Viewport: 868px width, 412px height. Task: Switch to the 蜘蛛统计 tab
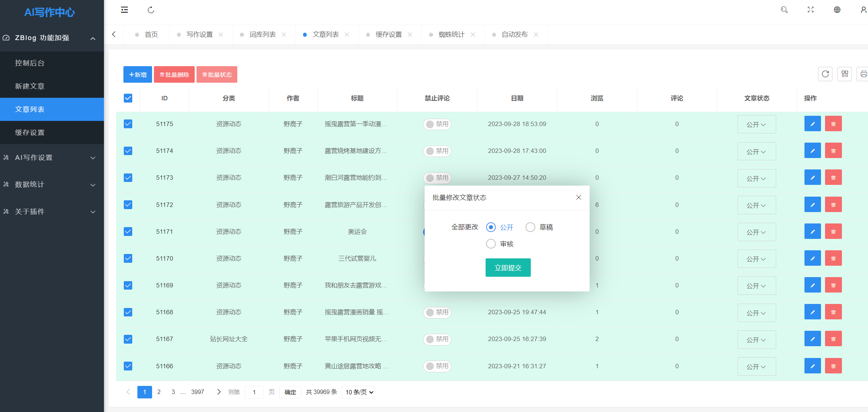tap(451, 35)
